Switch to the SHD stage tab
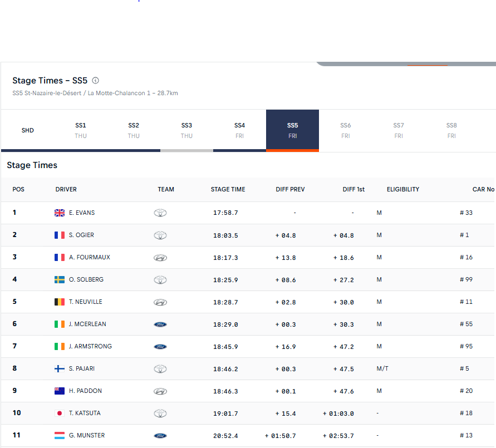Screen dimensions: 496x448 coord(28,130)
